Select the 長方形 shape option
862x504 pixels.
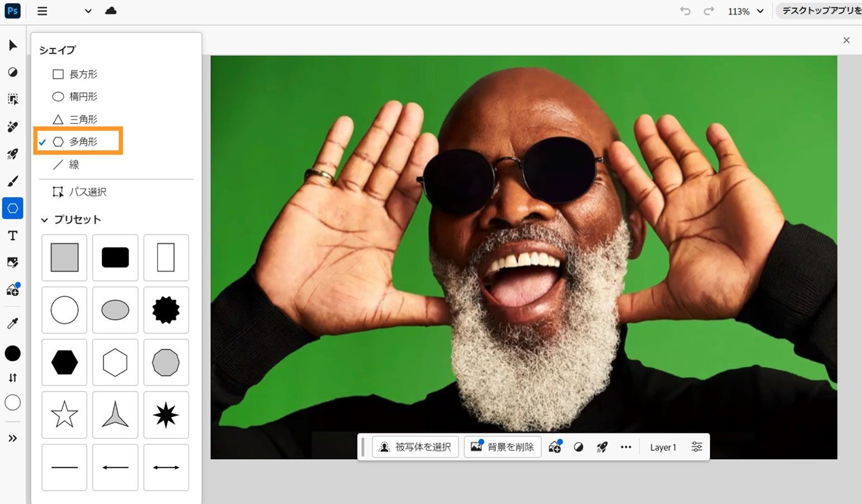83,74
